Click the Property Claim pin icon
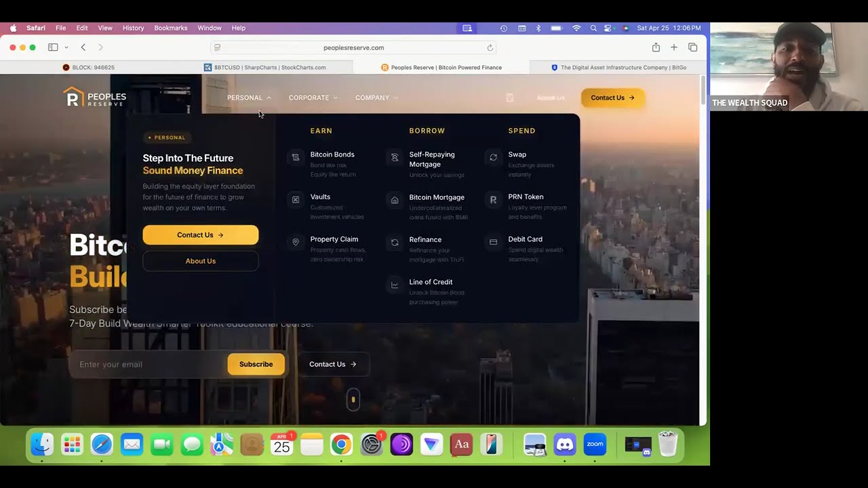 coord(296,242)
